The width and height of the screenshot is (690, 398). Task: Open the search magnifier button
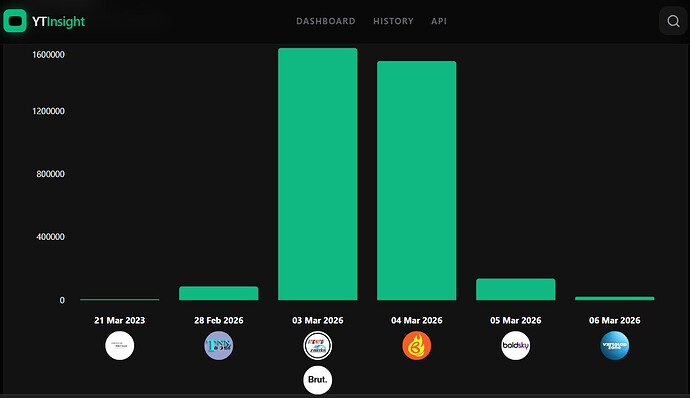coord(673,21)
